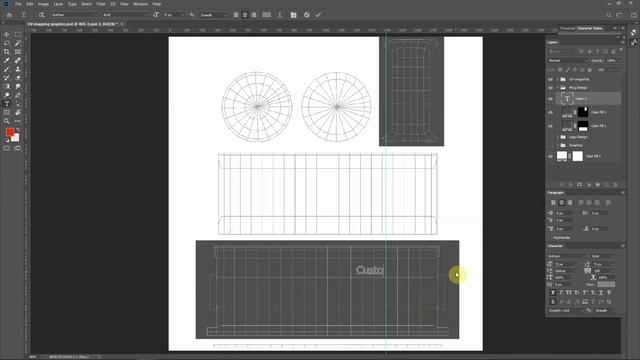The height and width of the screenshot is (360, 640).
Task: Swap foreground and background colors
Action: click(x=17, y=130)
